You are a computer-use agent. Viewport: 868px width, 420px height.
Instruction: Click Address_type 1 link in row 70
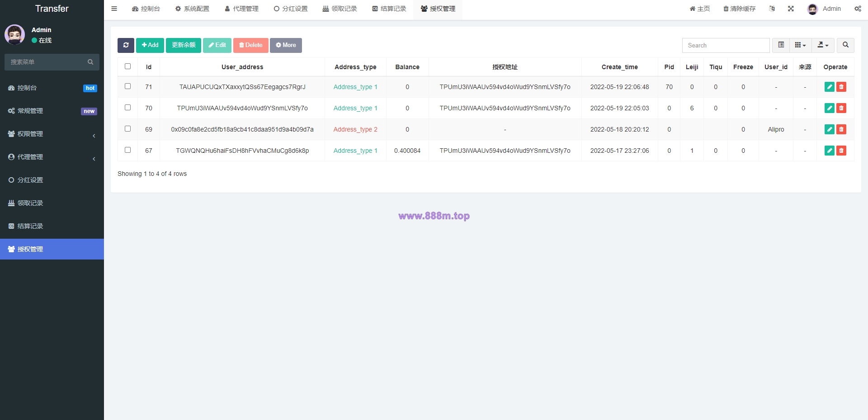[x=355, y=108]
